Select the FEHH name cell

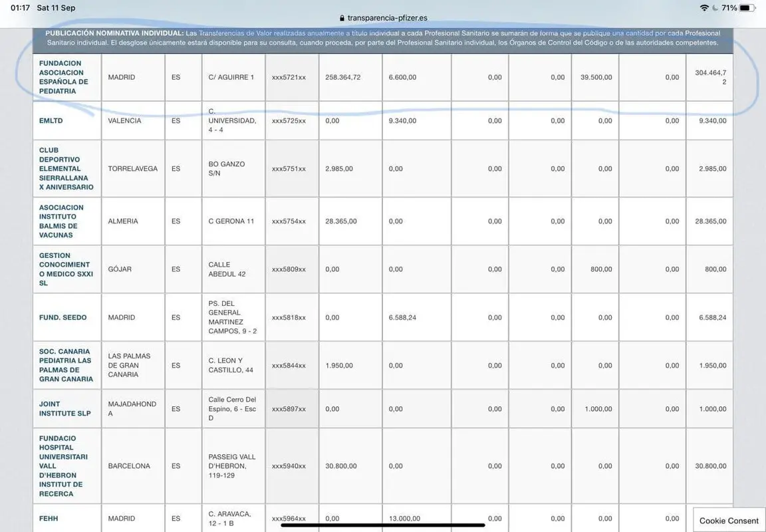67,518
